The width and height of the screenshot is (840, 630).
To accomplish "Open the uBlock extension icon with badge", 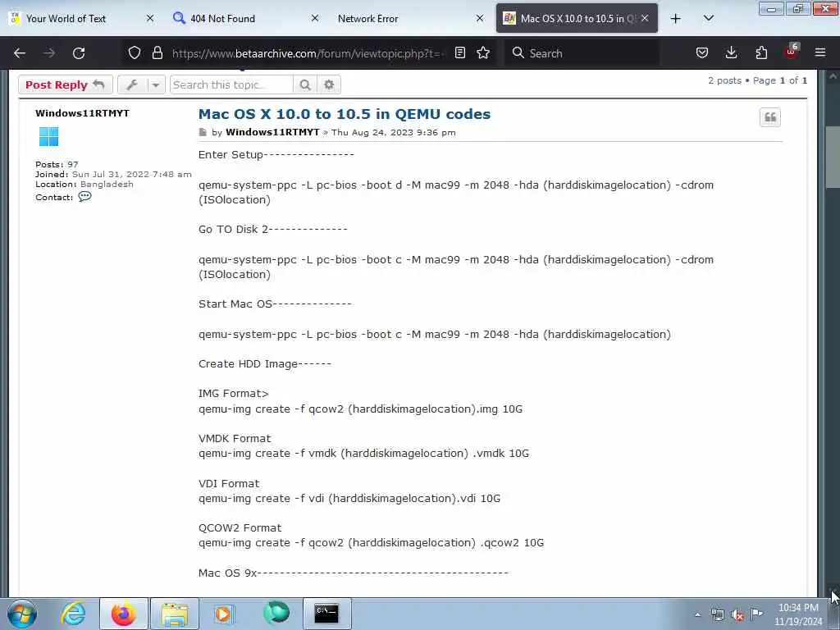I will pyautogui.click(x=792, y=52).
